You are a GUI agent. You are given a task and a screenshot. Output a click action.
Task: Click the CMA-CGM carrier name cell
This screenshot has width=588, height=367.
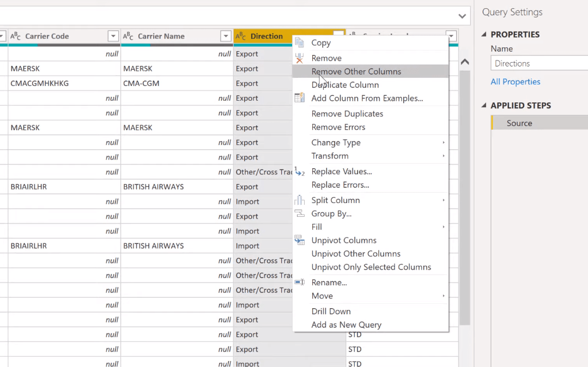[x=177, y=83]
